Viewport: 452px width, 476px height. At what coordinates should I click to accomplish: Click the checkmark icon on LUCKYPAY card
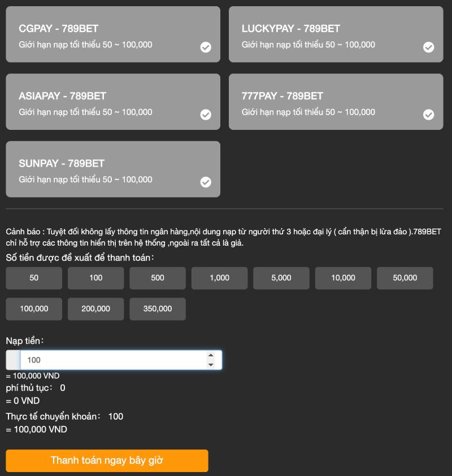pyautogui.click(x=429, y=47)
